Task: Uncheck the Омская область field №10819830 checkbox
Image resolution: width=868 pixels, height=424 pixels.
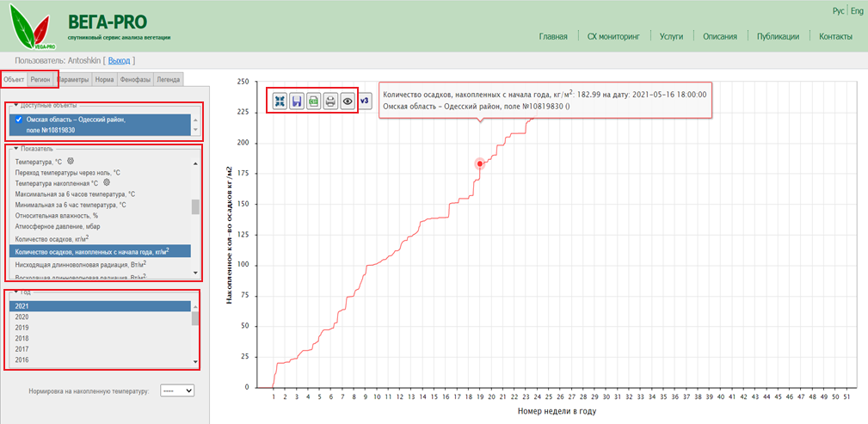Action: (19, 120)
